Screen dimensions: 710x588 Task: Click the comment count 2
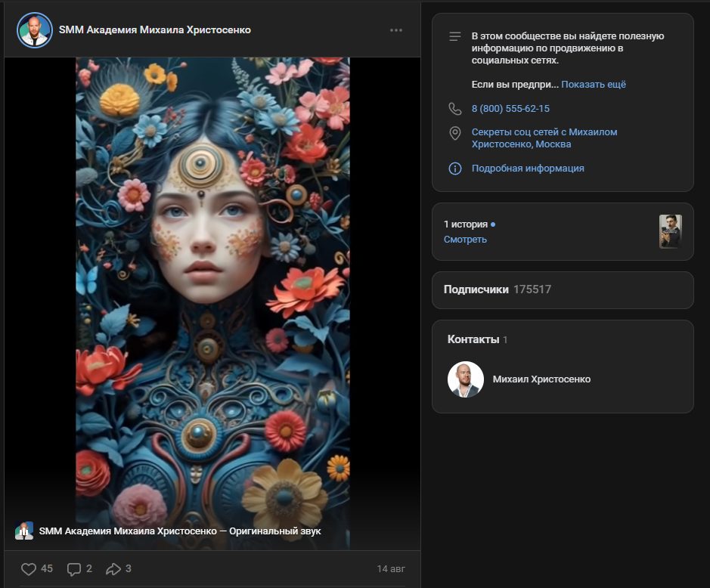[89, 568]
